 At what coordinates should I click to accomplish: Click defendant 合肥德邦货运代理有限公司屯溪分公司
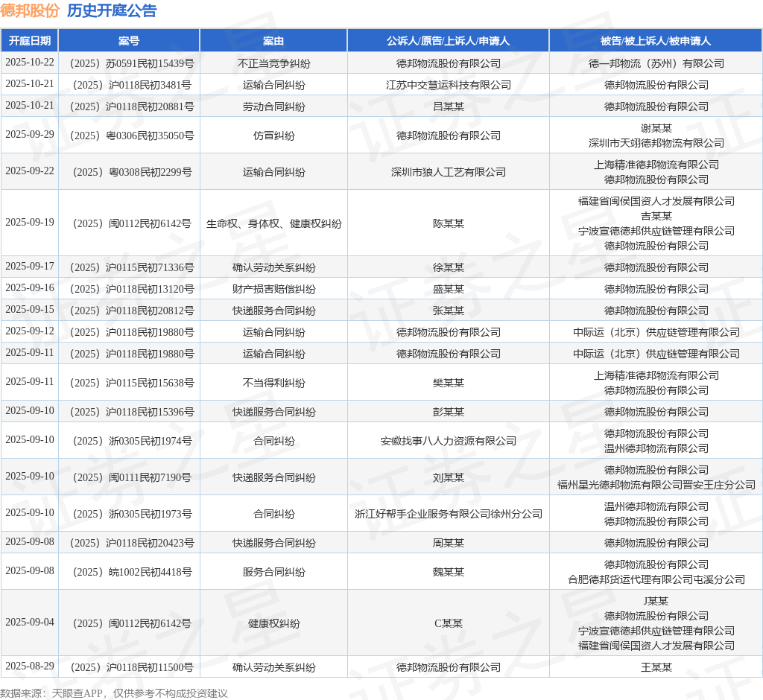[656, 579]
